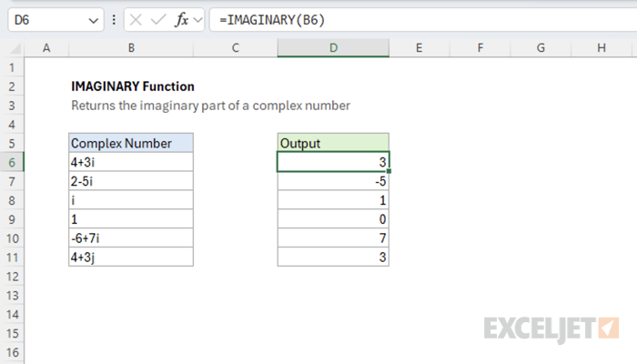Viewport: 637px width, 364px height.
Task: Click into the formula bar showing =IMAGINARY(B6)
Action: coord(423,19)
